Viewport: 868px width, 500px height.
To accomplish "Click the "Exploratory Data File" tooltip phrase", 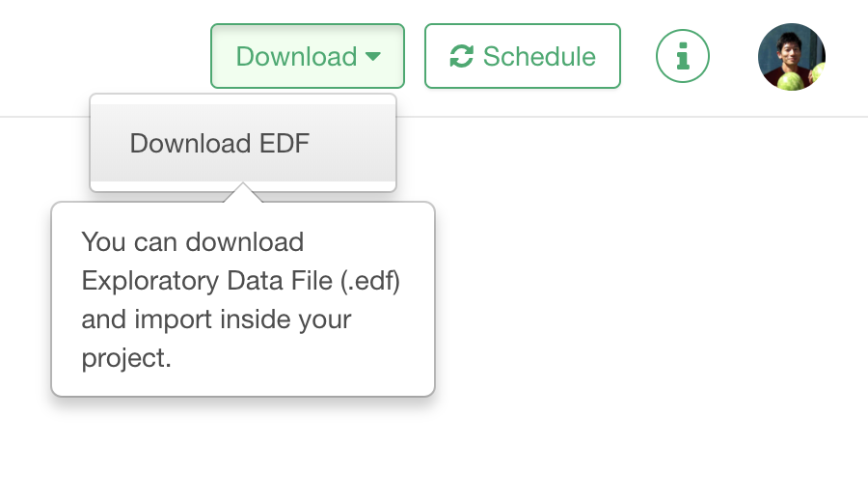I will coord(208,281).
